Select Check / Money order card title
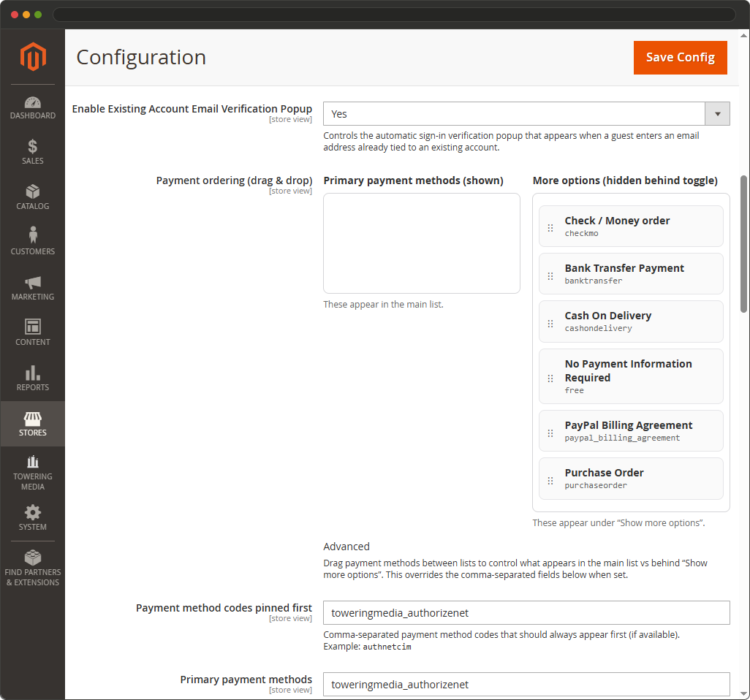The height and width of the screenshot is (700, 750). click(617, 221)
